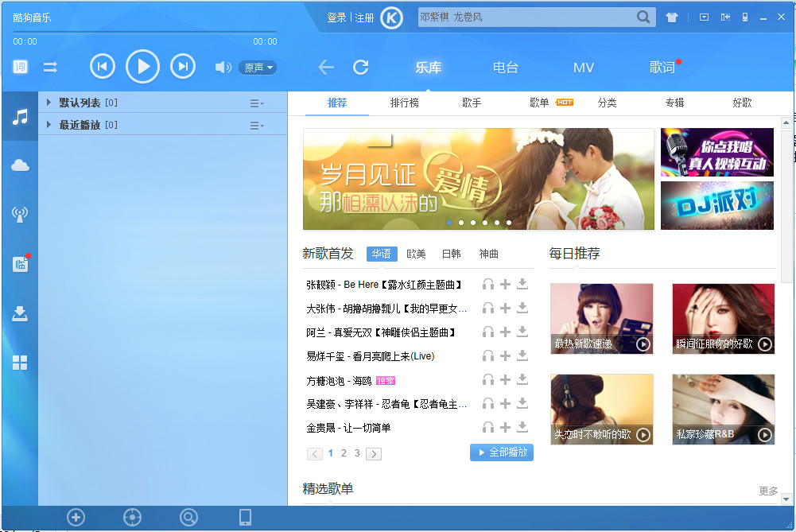Viewport: 796px width, 532px height.
Task: Add 大张伟 song to playlist plus icon
Action: click(505, 308)
